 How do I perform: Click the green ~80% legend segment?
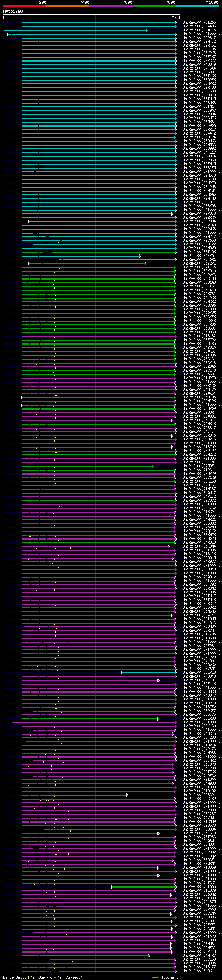pyautogui.click(x=154, y=6)
